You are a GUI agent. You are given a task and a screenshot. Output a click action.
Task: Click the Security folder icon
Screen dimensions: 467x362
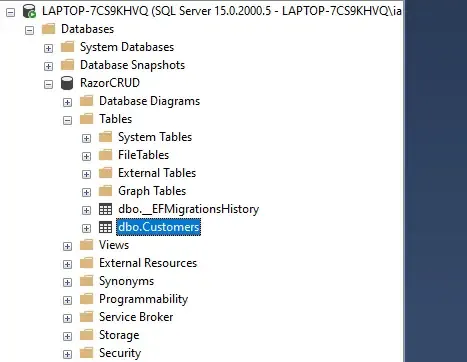click(86, 353)
